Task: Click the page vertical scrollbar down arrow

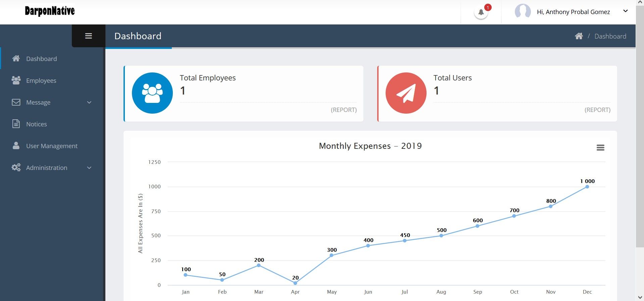Action: point(640,297)
